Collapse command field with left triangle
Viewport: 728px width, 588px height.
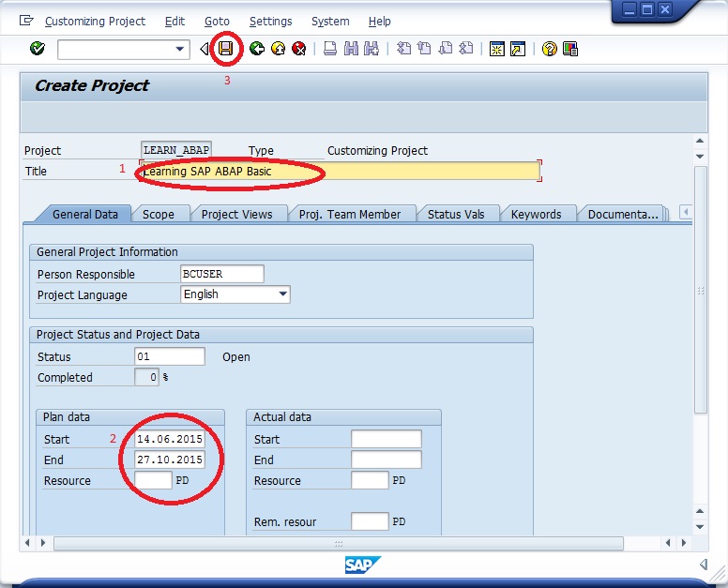pos(205,49)
